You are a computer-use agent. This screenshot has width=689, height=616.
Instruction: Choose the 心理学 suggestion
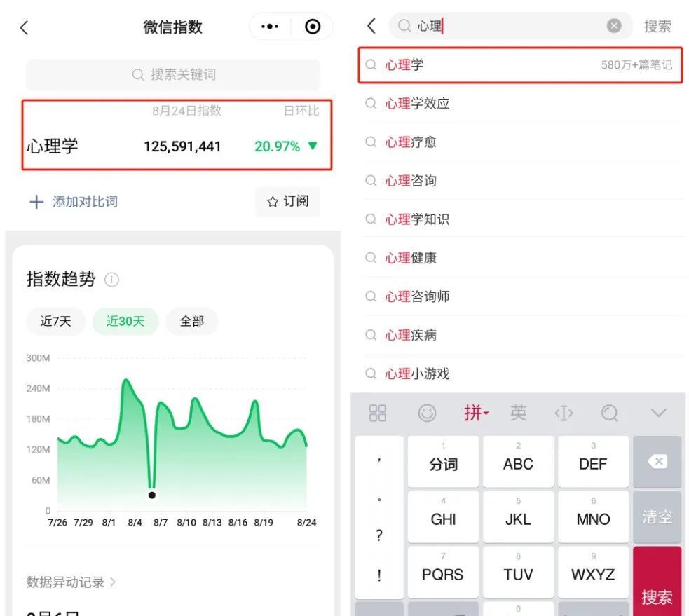521,65
